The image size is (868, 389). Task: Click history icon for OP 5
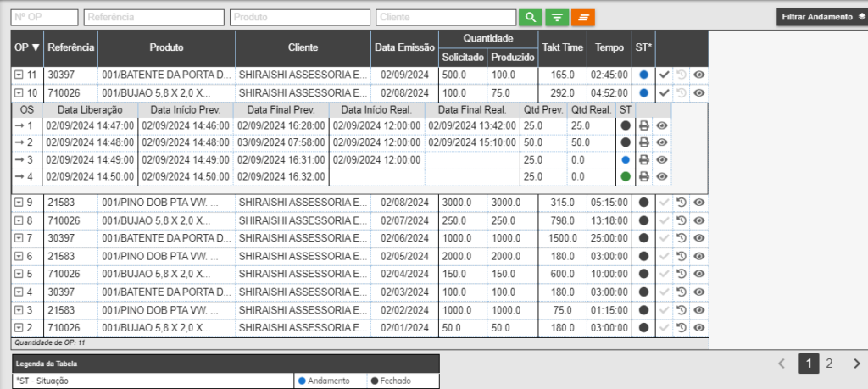[x=682, y=274]
